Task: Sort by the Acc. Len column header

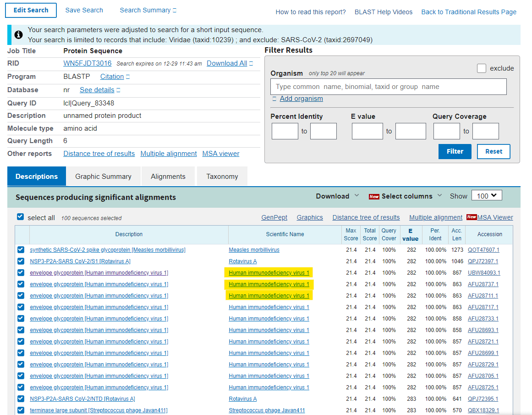Action: 457,234
